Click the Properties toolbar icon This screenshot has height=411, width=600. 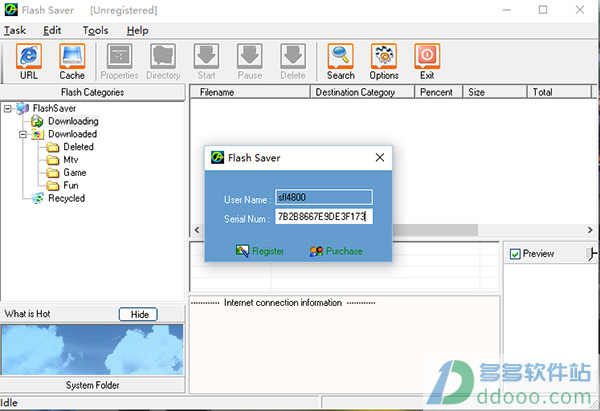119,62
